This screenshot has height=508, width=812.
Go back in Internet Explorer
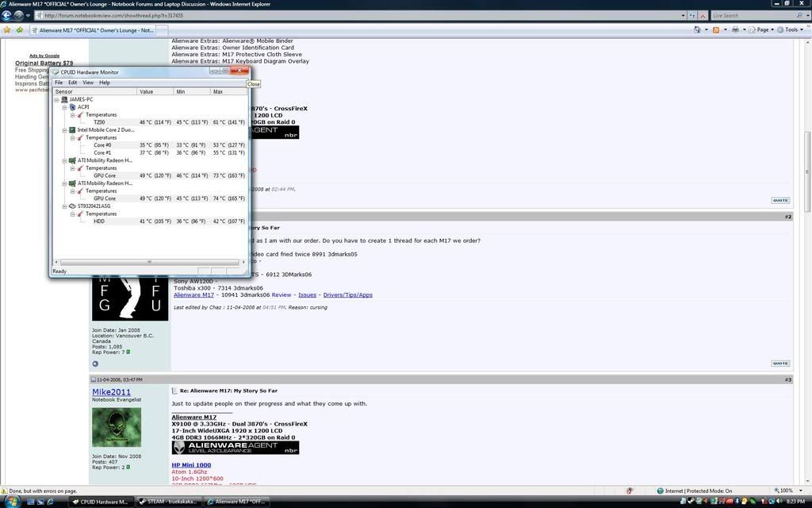point(7,16)
